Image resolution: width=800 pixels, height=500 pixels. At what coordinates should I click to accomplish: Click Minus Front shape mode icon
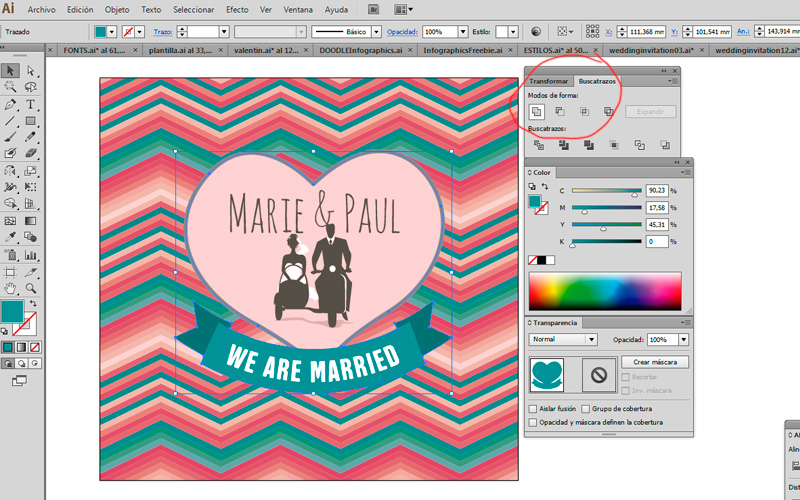(x=560, y=112)
